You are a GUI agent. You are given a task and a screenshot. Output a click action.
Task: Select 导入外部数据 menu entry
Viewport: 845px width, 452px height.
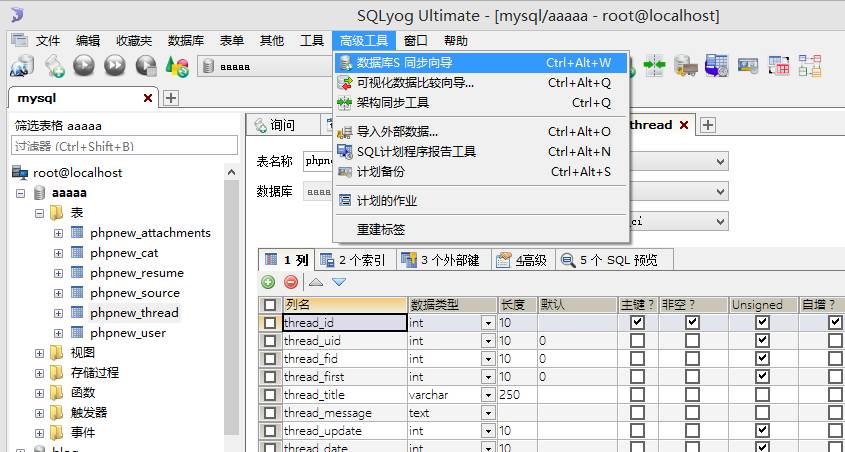click(481, 131)
